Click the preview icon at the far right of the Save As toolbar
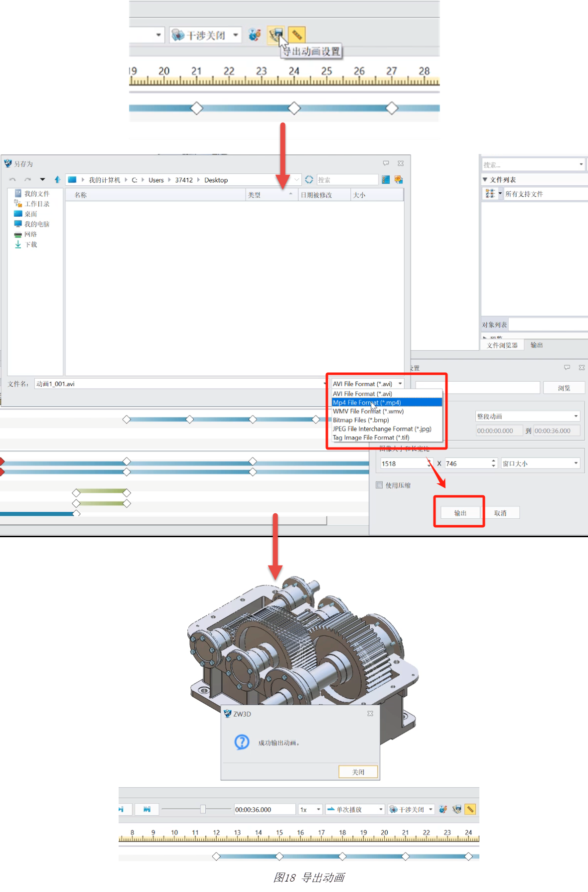This screenshot has width=588, height=892. (x=399, y=180)
